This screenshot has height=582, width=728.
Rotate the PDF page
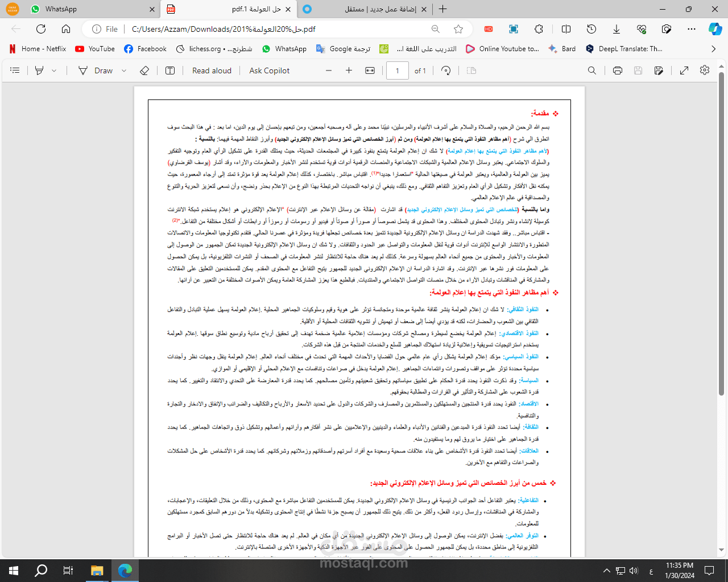coord(446,70)
